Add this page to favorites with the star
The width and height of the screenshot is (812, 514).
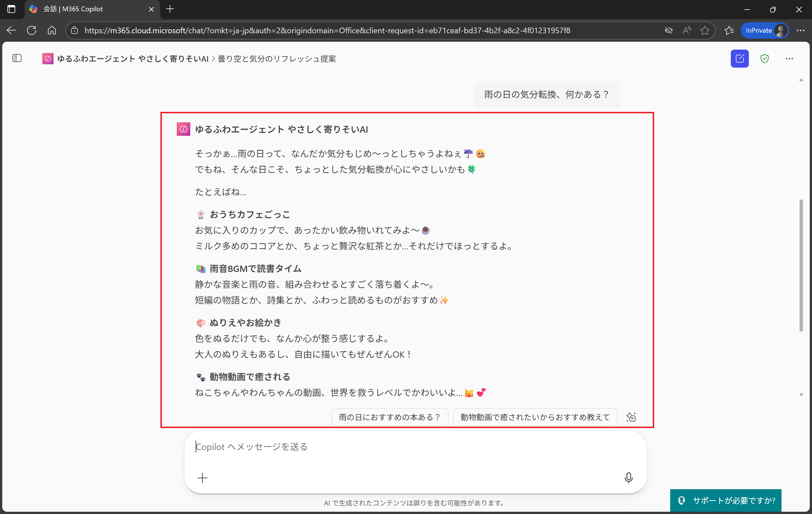coord(705,30)
